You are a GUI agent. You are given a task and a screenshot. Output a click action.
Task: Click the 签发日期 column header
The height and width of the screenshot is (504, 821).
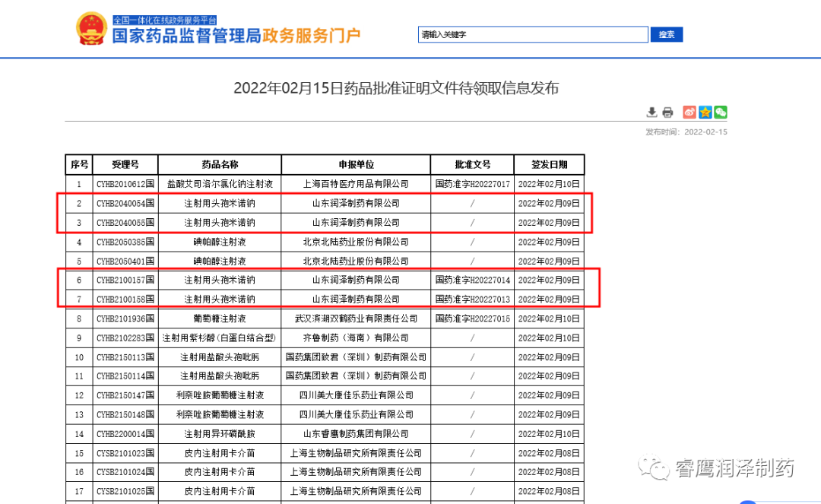pyautogui.click(x=549, y=165)
